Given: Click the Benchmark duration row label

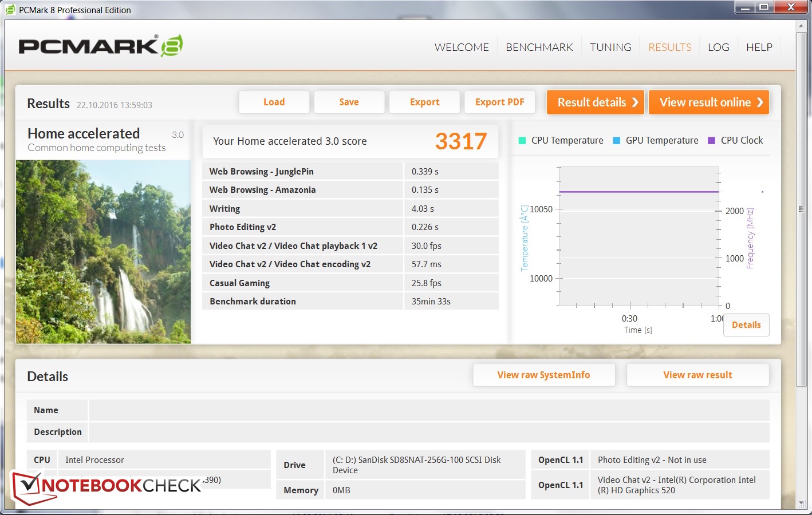Looking at the screenshot, I should click(x=253, y=302).
